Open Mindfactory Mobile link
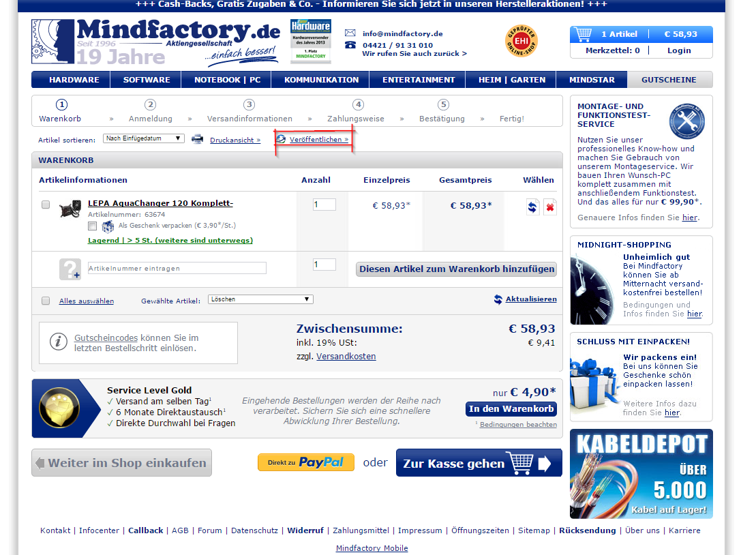Screen dimensions: 756x555 (x=372, y=548)
